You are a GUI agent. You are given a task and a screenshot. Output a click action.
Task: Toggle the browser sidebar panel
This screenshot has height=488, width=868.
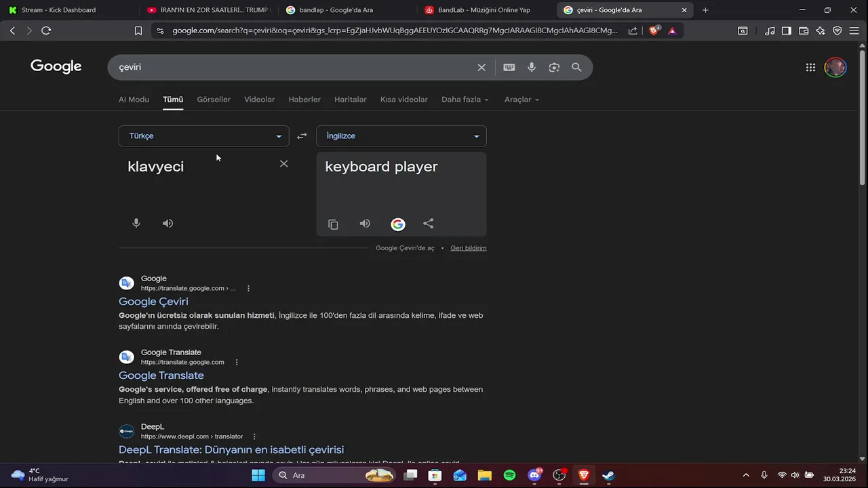pyautogui.click(x=787, y=30)
